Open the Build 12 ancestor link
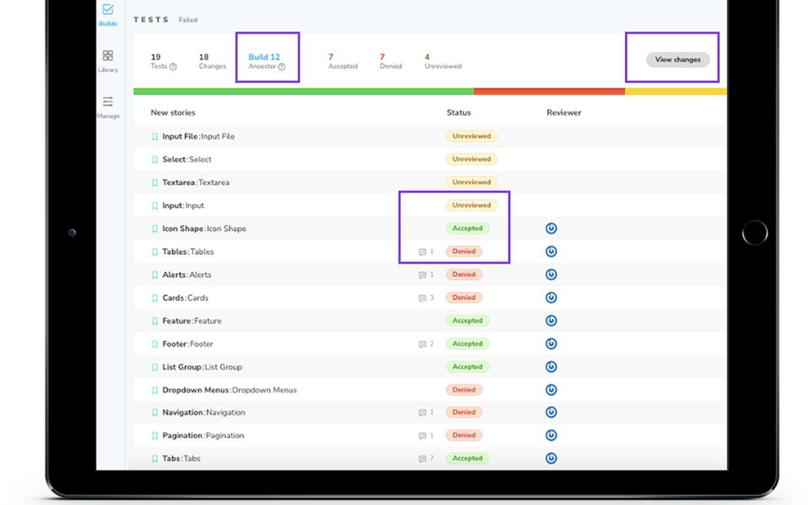The image size is (812, 505). 264,57
